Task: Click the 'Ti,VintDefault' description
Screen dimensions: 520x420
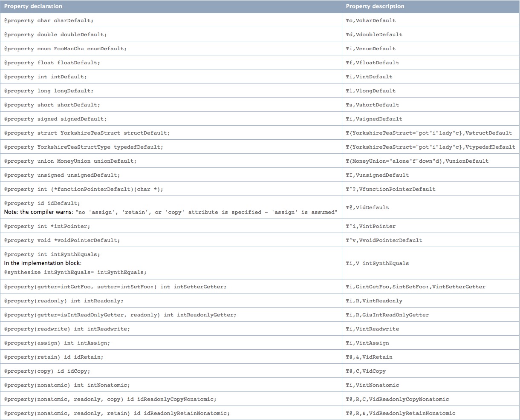Action: pyautogui.click(x=369, y=77)
